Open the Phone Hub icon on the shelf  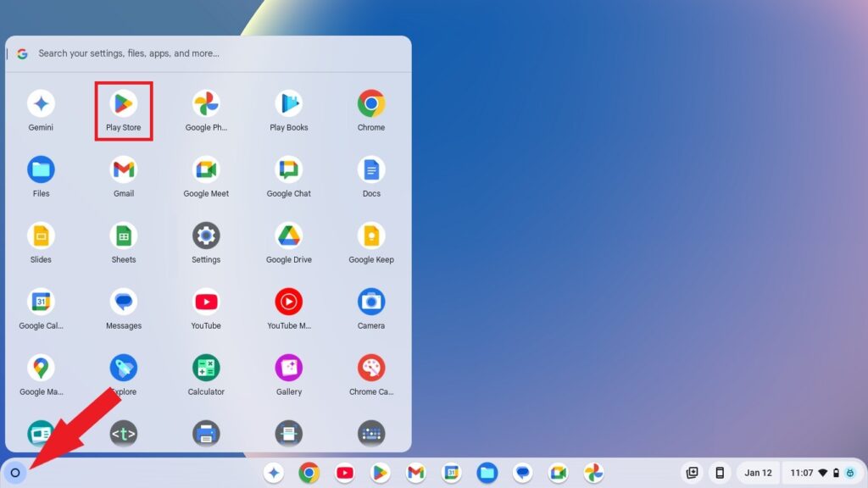pos(720,473)
